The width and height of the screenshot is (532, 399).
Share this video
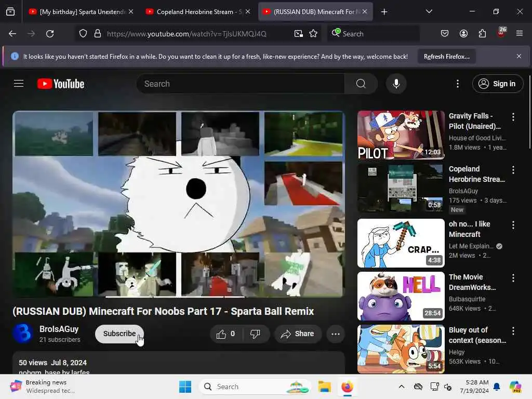click(298, 334)
